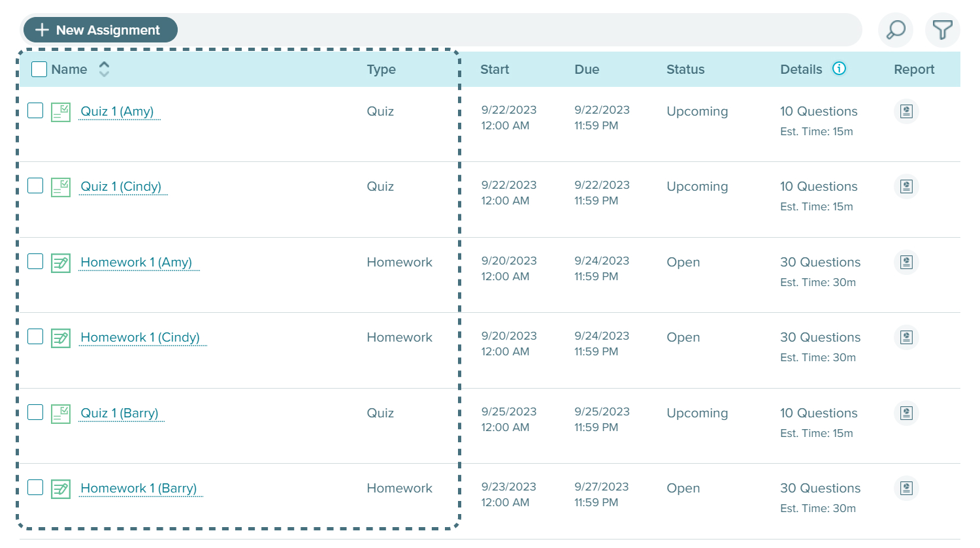The height and width of the screenshot is (548, 980).
Task: Click the 9/23/2023 12:00 AM start date
Action: 509,494
